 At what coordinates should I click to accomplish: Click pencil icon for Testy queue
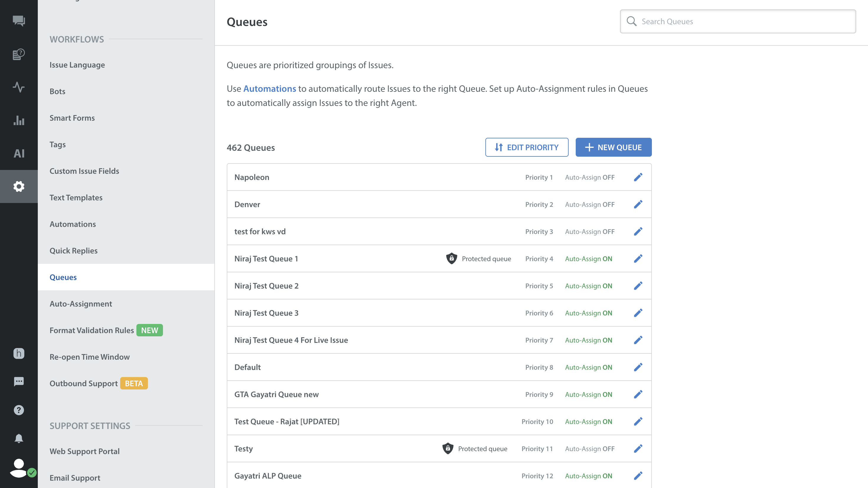coord(638,448)
